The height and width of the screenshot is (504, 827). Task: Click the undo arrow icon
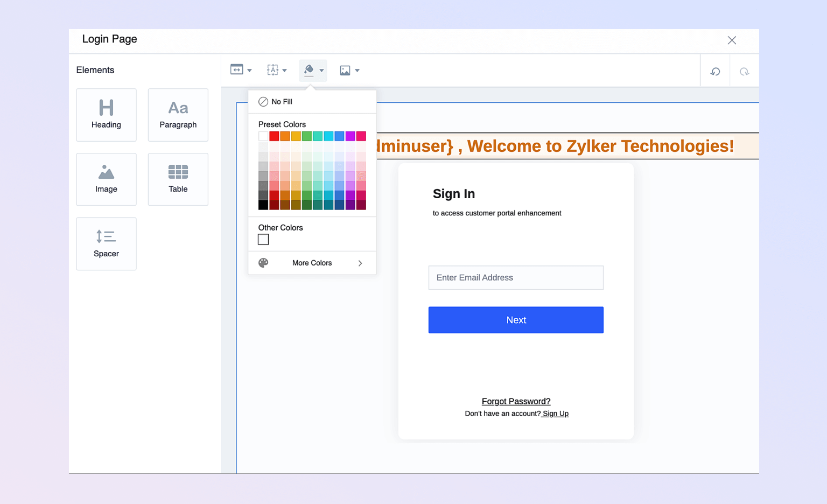(715, 72)
